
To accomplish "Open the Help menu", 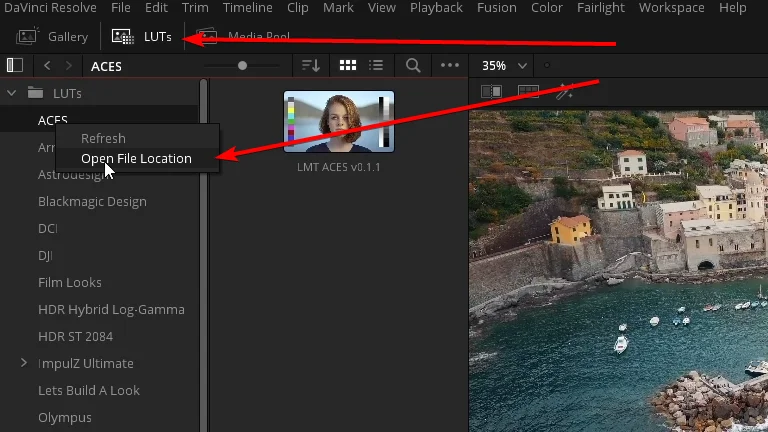I will click(x=733, y=8).
